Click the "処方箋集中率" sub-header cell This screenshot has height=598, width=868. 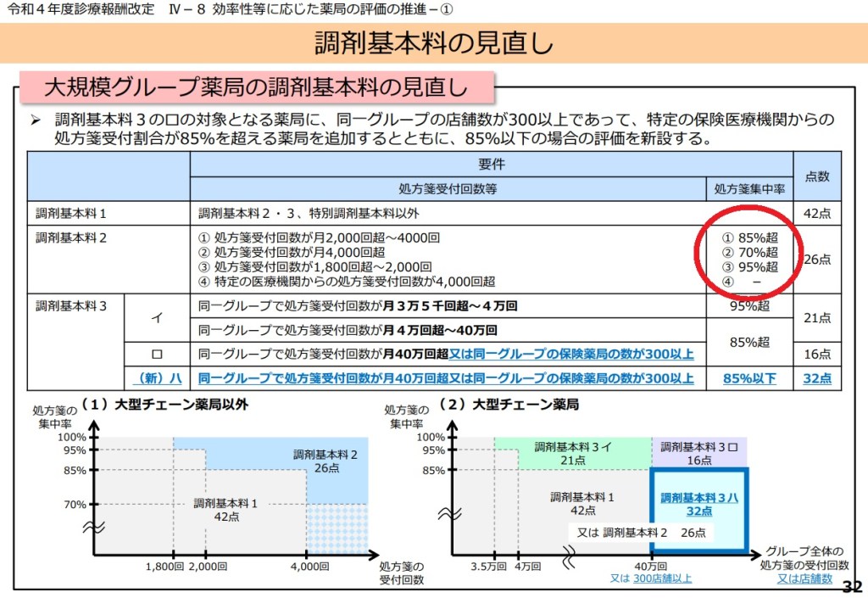tap(749, 189)
